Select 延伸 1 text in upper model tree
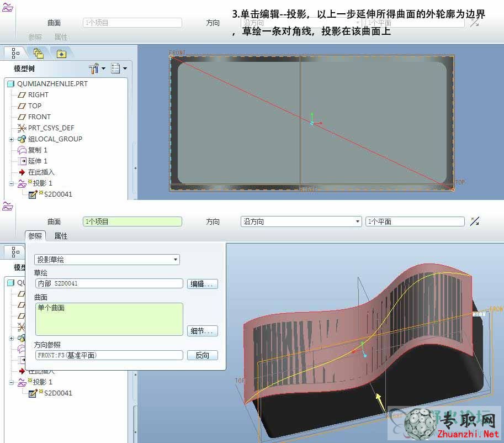 (x=38, y=161)
